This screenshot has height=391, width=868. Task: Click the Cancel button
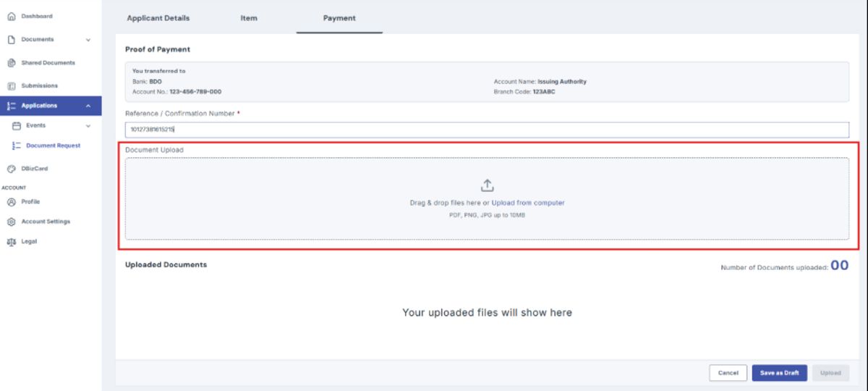728,373
